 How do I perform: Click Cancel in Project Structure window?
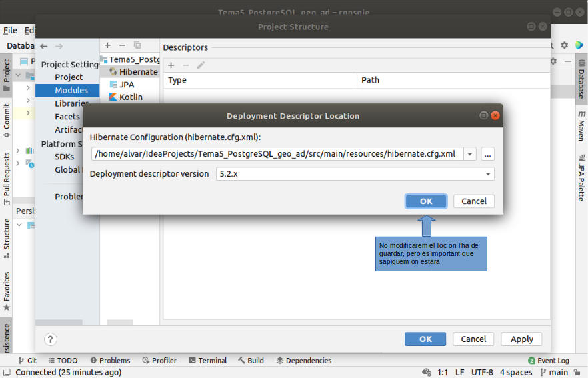[x=473, y=339]
